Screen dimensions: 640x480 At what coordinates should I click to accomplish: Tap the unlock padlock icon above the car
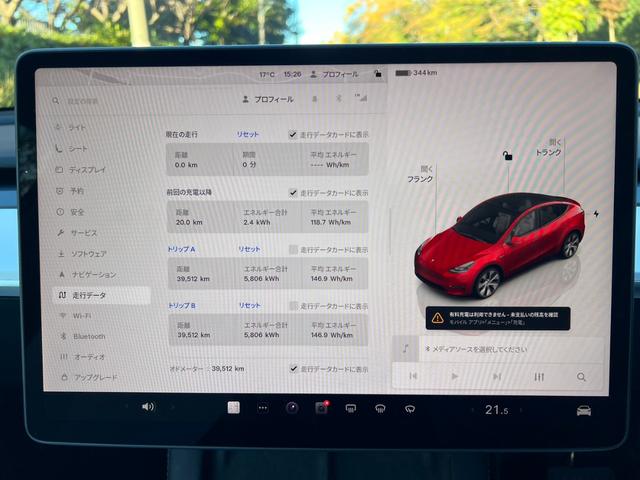pyautogui.click(x=508, y=156)
